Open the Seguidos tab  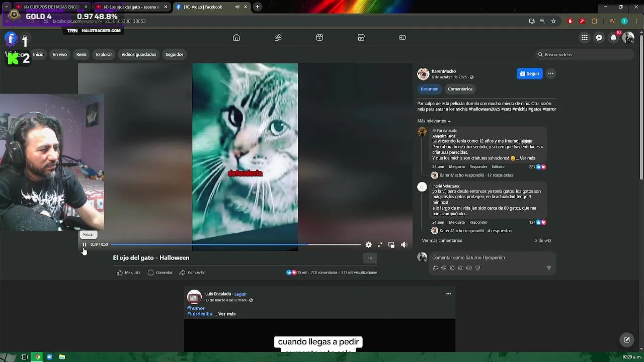(x=175, y=54)
